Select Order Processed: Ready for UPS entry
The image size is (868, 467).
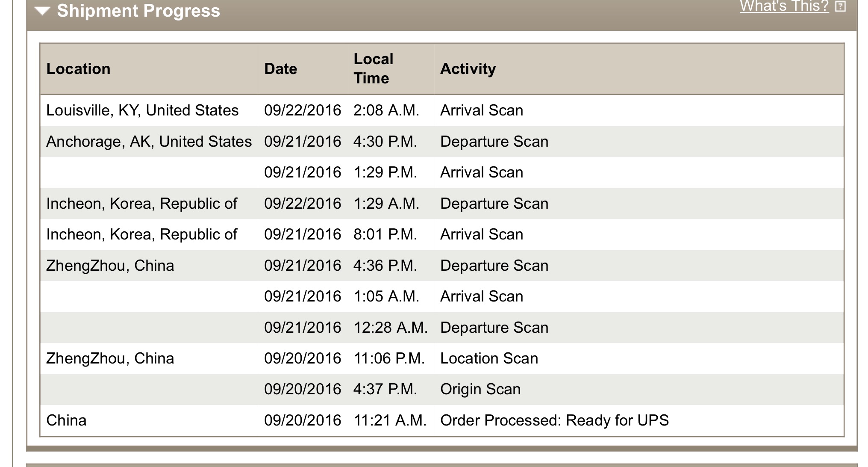point(554,420)
